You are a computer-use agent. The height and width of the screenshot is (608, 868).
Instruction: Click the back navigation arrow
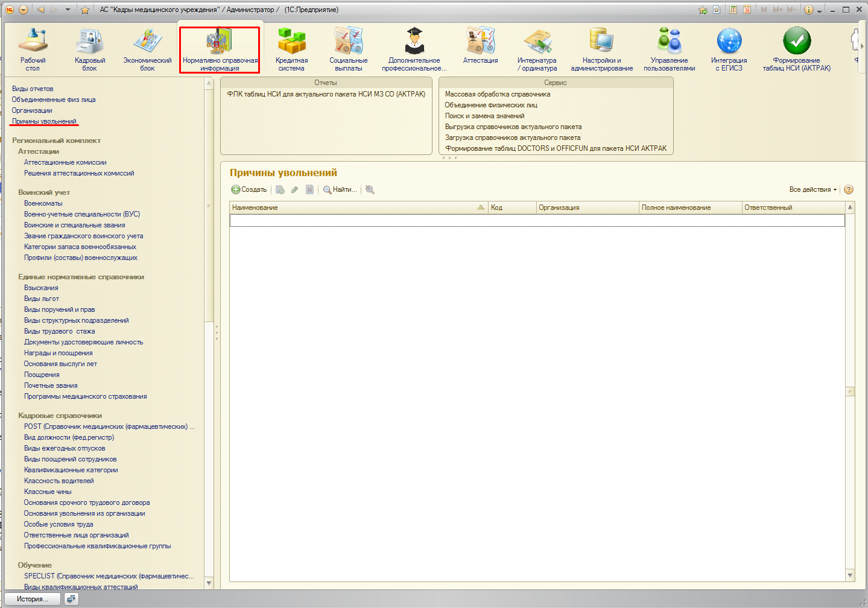tap(40, 10)
